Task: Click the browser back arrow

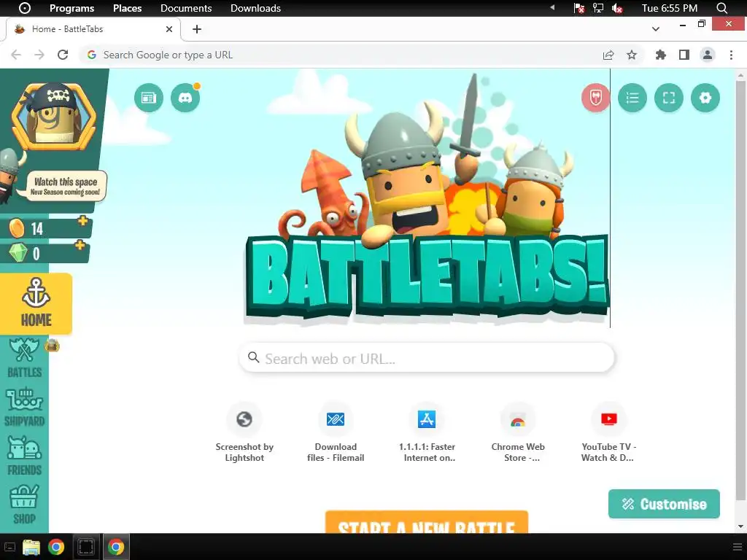Action: [16, 55]
